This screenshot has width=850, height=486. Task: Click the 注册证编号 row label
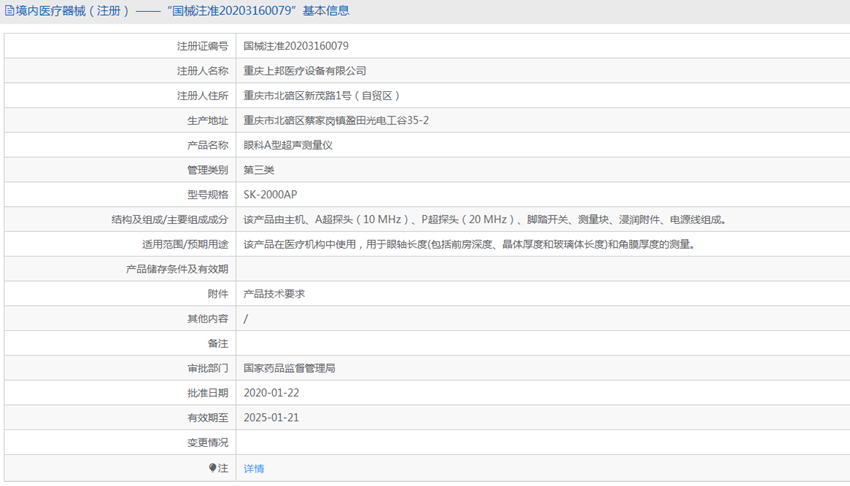tap(202, 46)
